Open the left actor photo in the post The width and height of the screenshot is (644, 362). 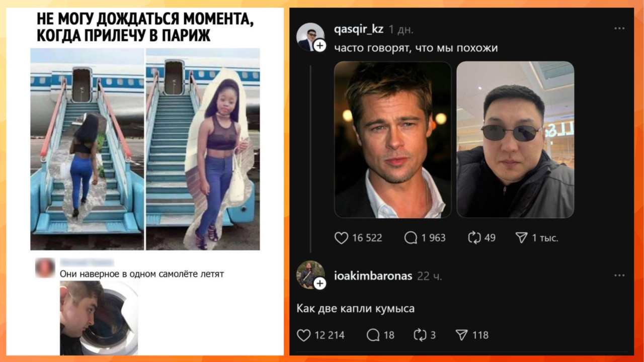tap(393, 140)
